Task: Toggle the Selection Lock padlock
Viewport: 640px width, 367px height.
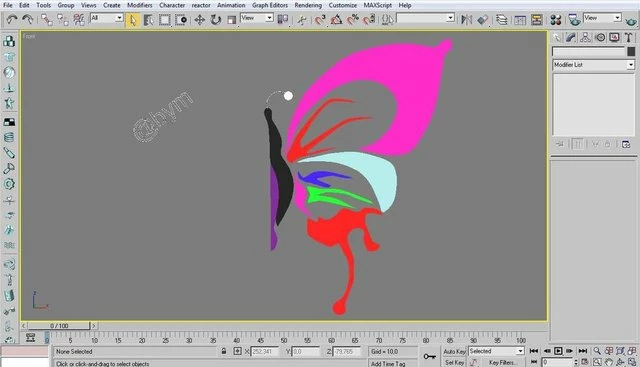Action: [x=224, y=351]
